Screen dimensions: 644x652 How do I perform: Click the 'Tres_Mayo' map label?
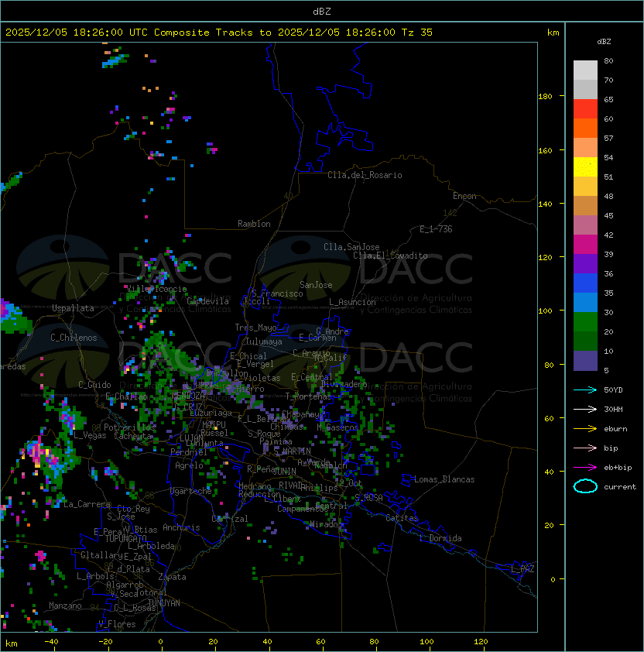coord(255,328)
